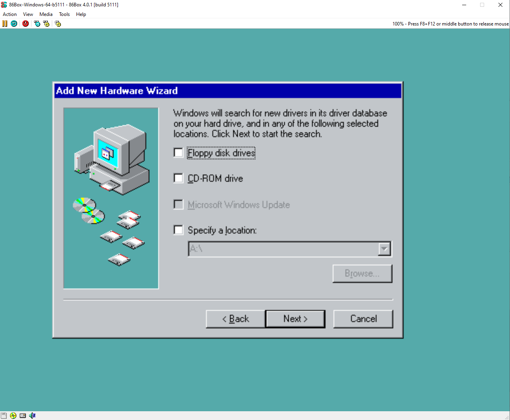Click the cyan hard reset icon
Image resolution: width=510 pixels, height=420 pixels.
click(14, 24)
